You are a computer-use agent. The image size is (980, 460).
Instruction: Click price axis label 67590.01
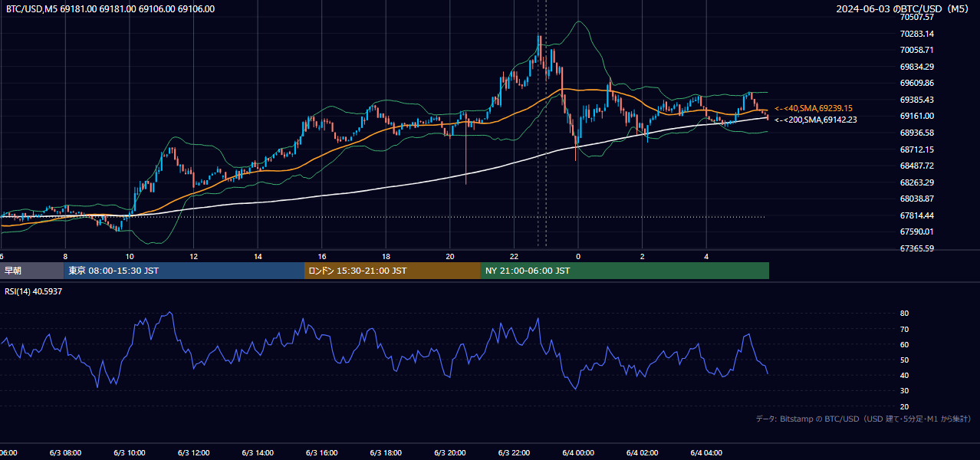[917, 232]
